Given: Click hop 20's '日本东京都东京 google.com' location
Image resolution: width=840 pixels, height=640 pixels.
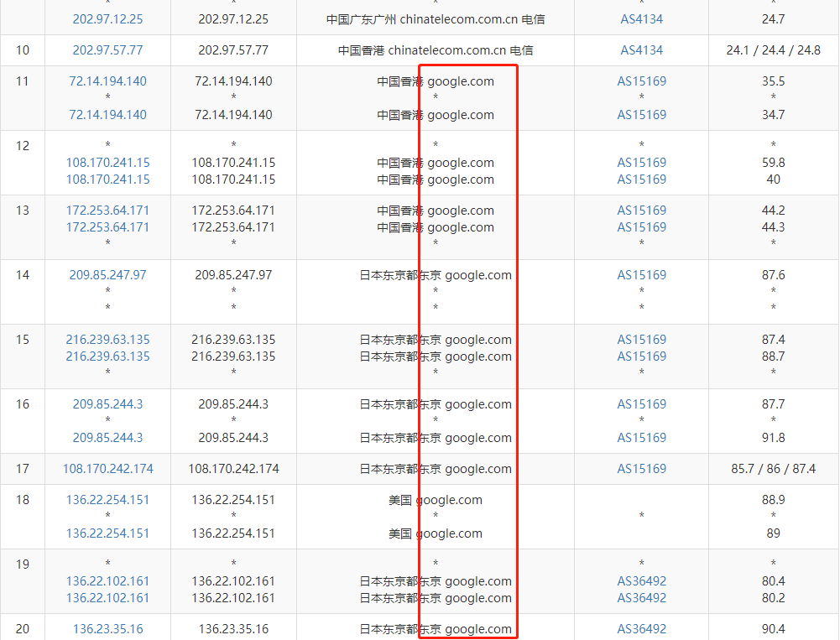Looking at the screenshot, I should [436, 629].
